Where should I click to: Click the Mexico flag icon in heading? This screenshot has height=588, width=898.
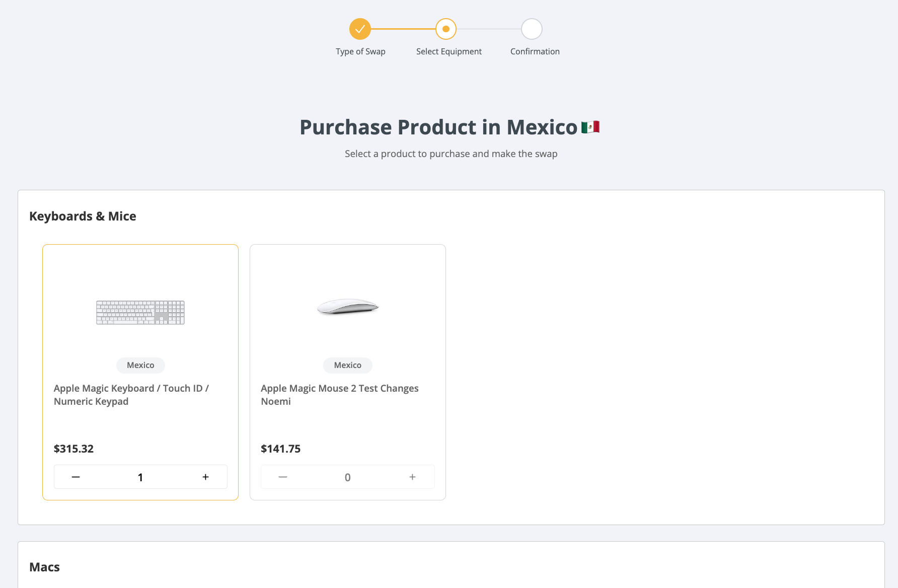(x=590, y=127)
